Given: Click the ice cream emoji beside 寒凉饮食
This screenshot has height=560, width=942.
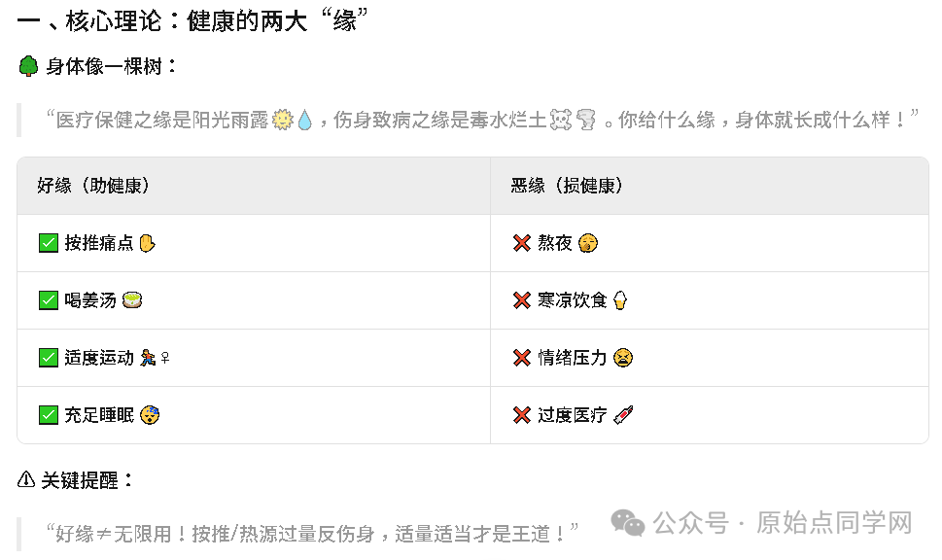Looking at the screenshot, I should click(619, 300).
